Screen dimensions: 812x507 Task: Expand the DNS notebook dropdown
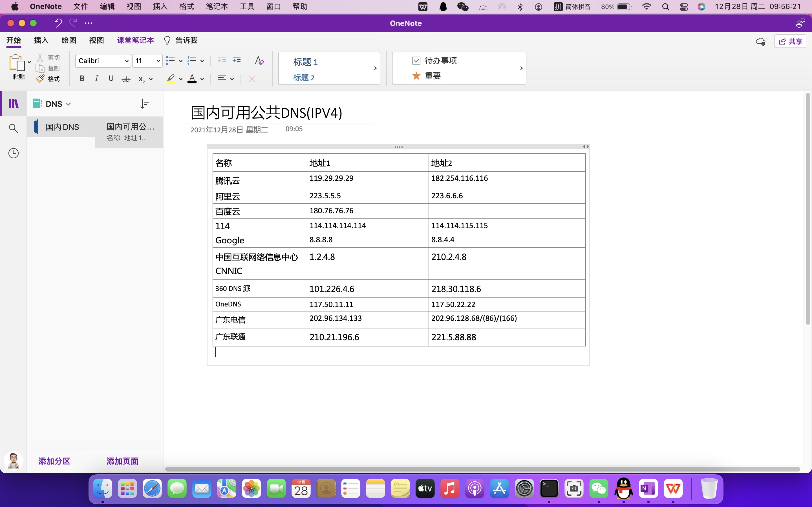coord(69,104)
